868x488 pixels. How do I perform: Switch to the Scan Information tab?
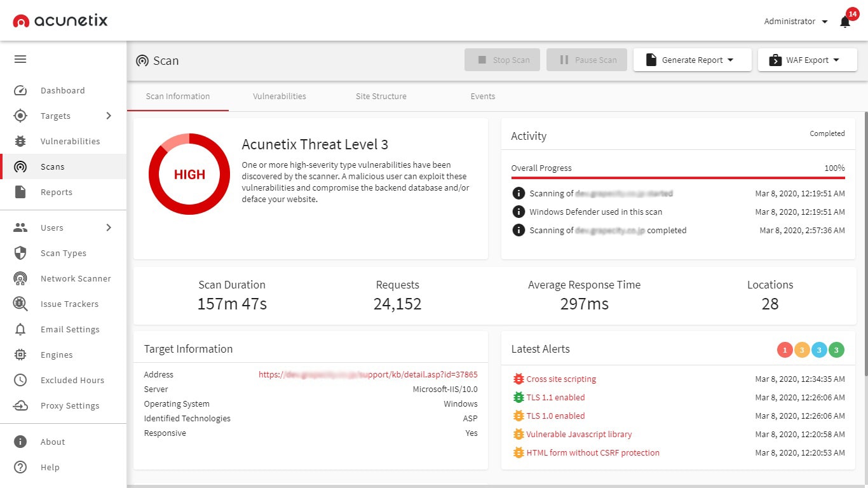click(178, 97)
